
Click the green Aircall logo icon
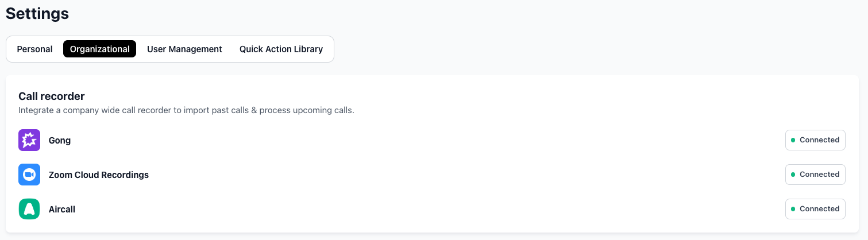point(29,209)
